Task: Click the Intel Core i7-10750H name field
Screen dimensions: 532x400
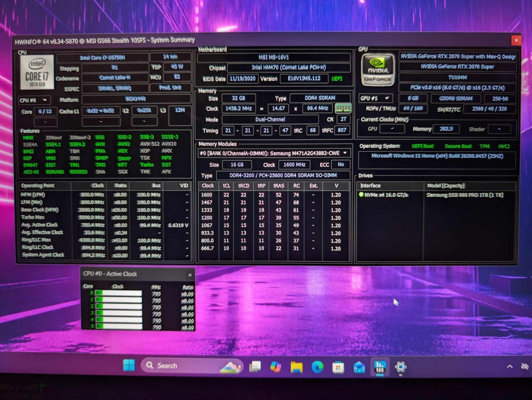Action: click(103, 58)
